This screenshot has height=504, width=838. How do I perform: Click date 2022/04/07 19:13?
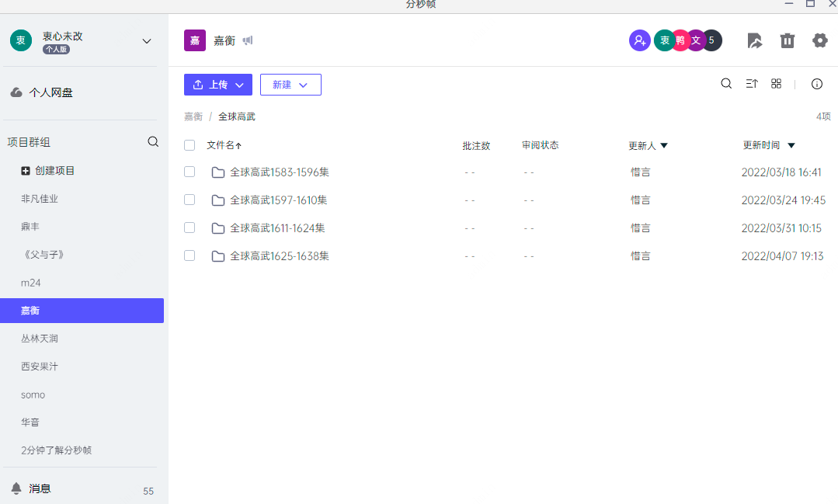click(782, 256)
